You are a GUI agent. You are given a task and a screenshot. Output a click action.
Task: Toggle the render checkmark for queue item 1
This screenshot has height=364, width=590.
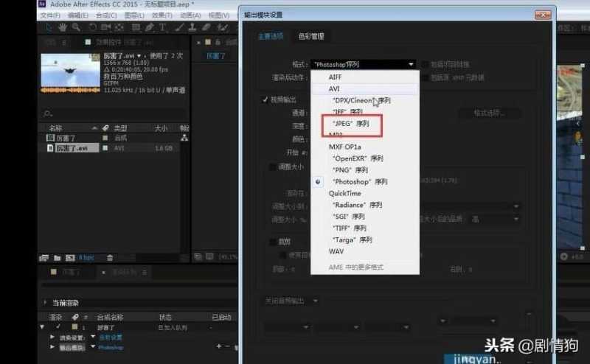click(x=59, y=326)
